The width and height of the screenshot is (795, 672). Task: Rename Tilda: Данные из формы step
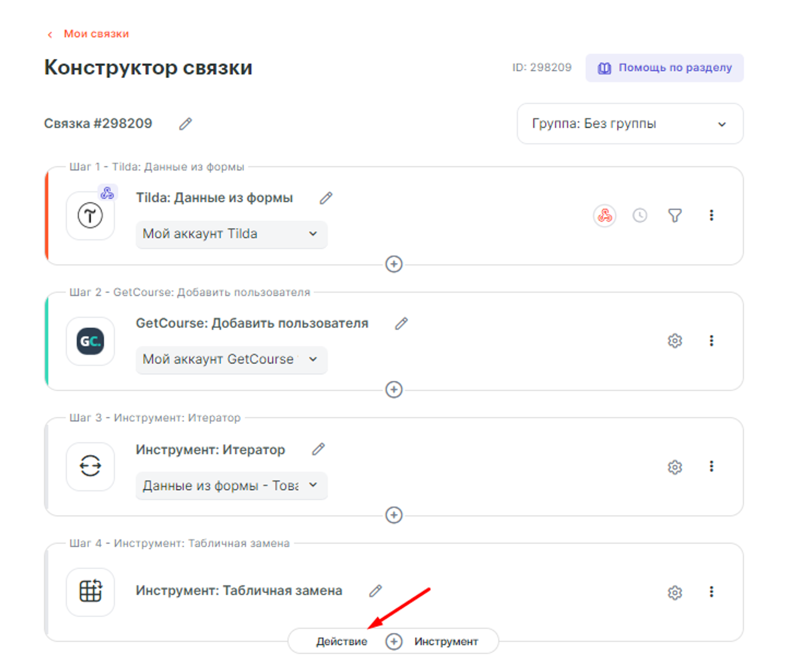click(x=326, y=198)
